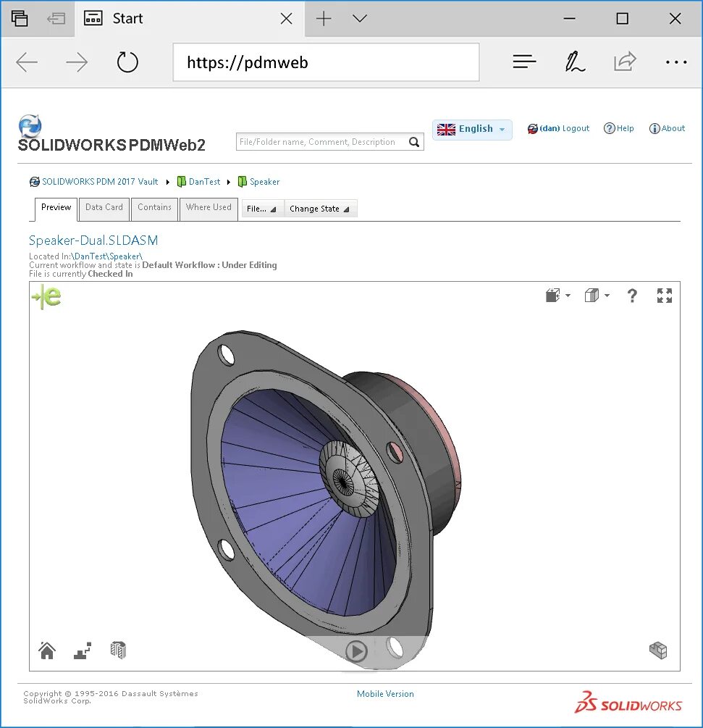This screenshot has height=728, width=703.
Task: Click the SOLIDWORKS PDMWeb2 logo
Action: click(111, 135)
